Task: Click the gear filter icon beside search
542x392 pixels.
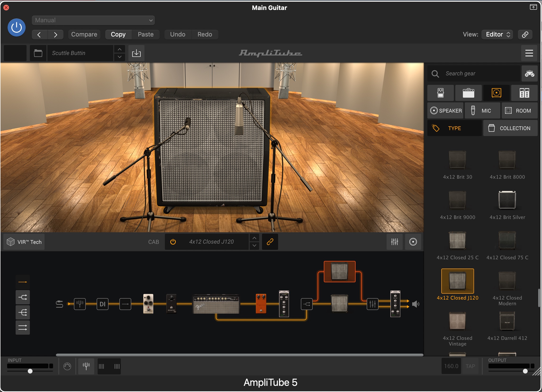Action: tap(530, 74)
